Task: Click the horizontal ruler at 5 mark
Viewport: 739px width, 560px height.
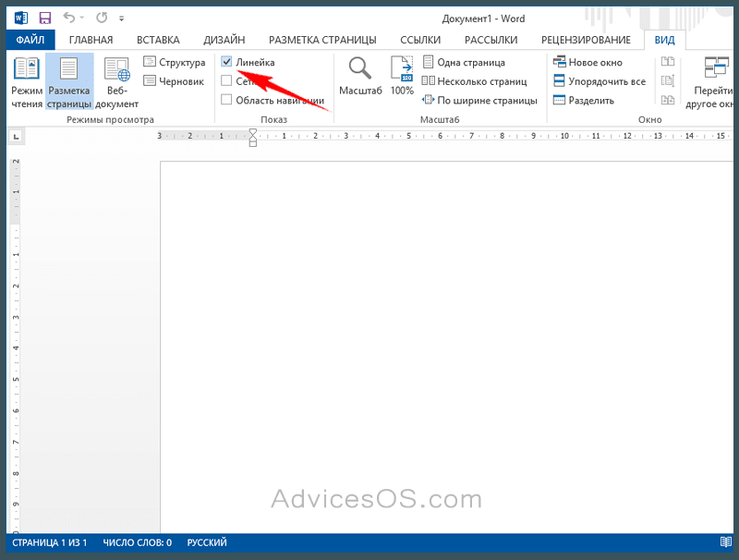Action: tap(408, 136)
